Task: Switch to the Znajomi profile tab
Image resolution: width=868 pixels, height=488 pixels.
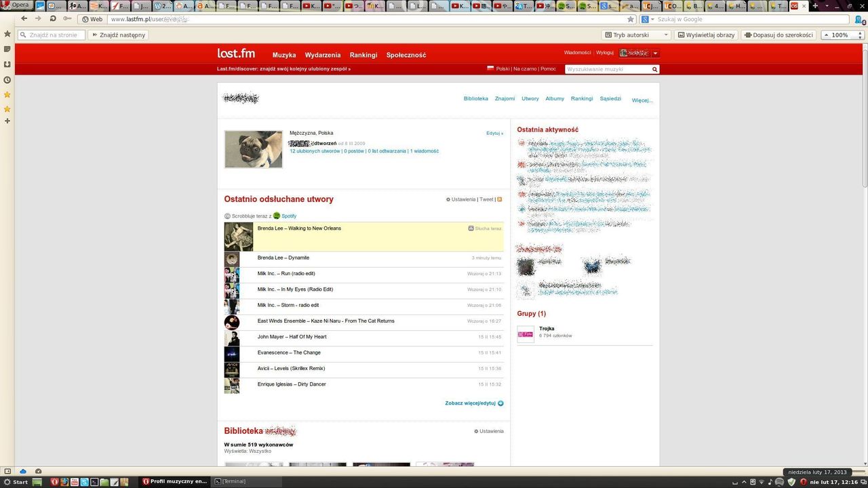Action: 505,98
